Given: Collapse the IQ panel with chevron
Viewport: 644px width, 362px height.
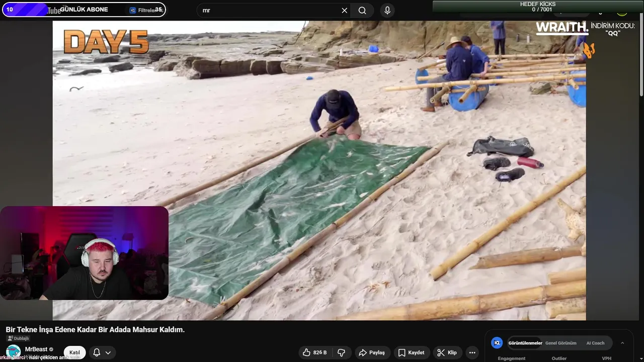Looking at the screenshot, I should tap(622, 343).
